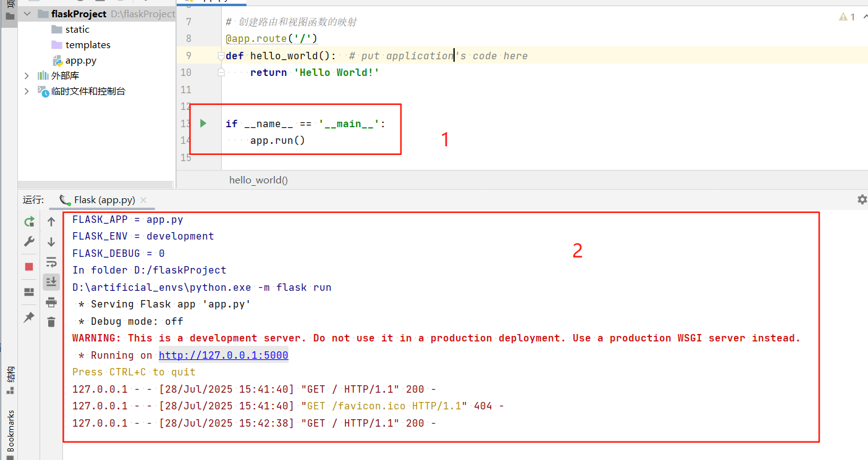Click the @app.route('/') decorator line
The image size is (868, 460).
point(271,38)
